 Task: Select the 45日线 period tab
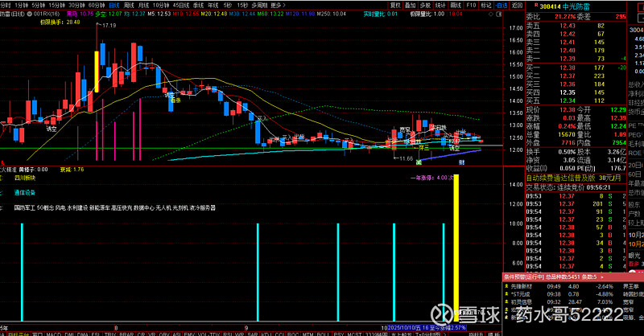181,6
